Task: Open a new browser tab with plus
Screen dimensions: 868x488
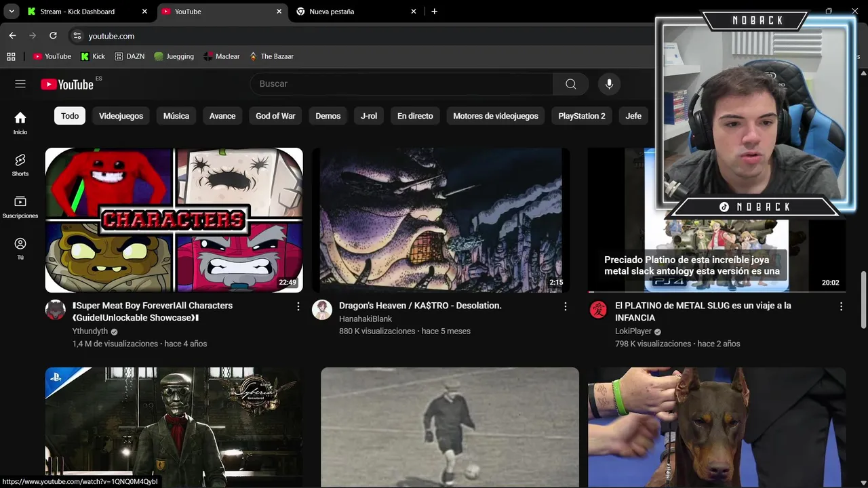Action: (x=434, y=12)
